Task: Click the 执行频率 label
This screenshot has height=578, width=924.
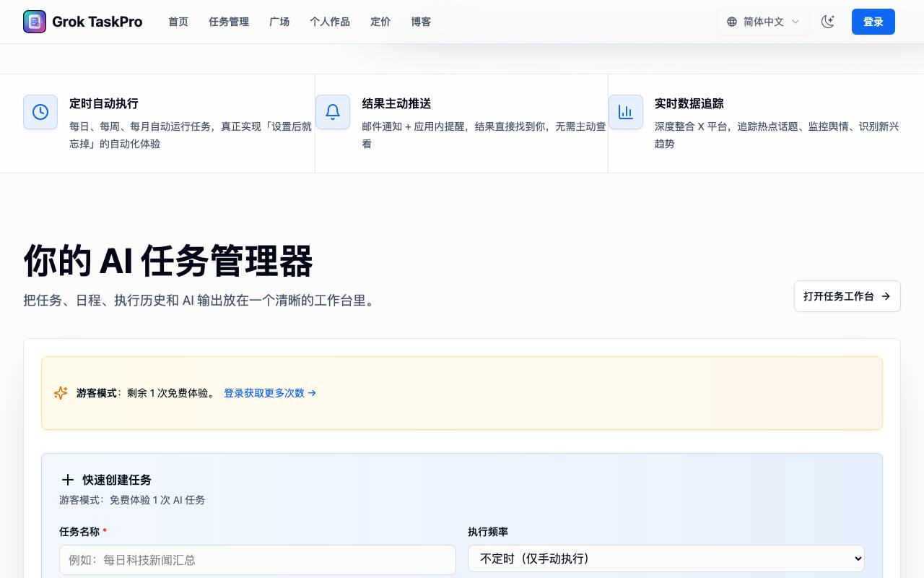Action: coord(488,532)
